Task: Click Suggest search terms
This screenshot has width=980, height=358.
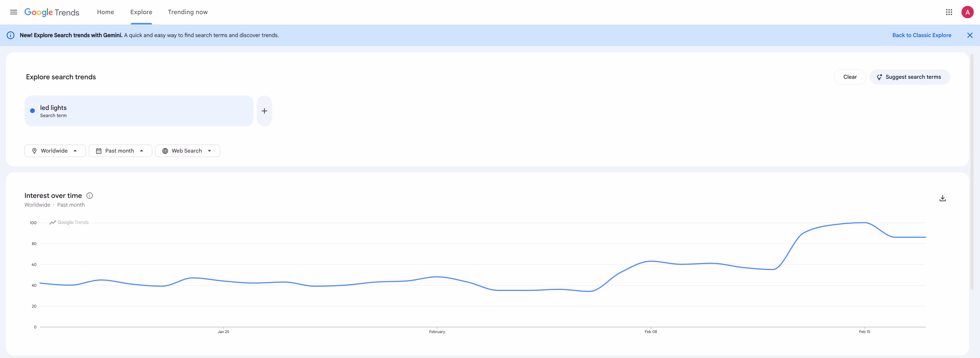Action: coord(910,76)
